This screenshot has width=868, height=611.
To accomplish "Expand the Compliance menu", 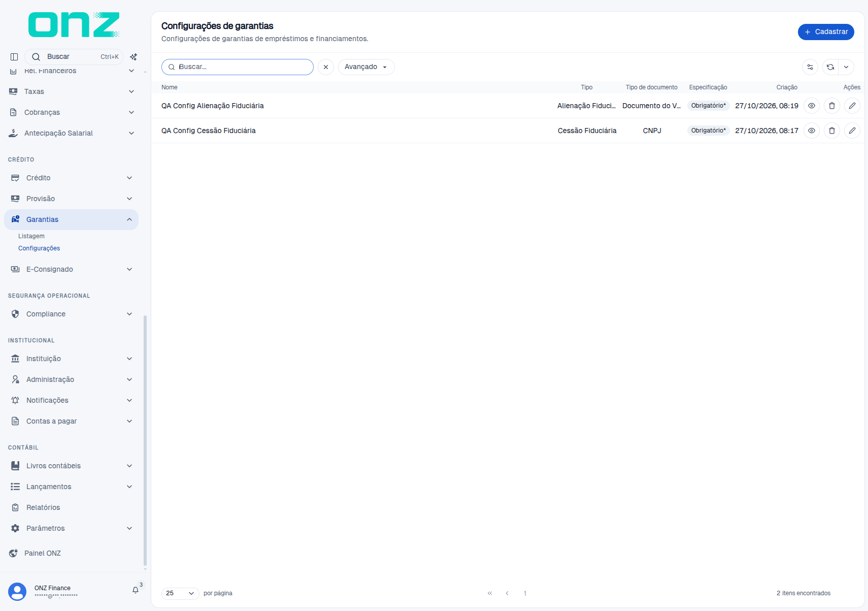I will (71, 314).
